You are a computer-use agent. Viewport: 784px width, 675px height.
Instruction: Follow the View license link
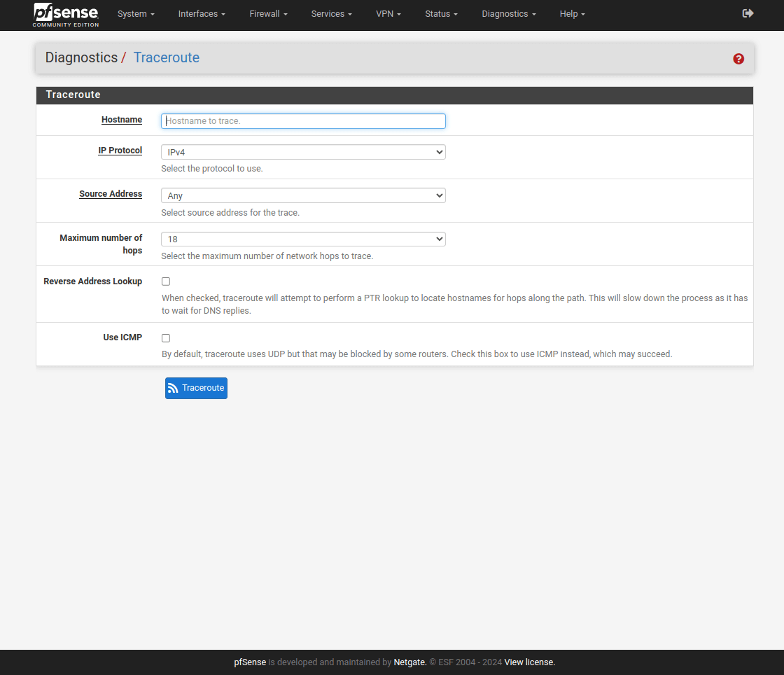coord(529,662)
